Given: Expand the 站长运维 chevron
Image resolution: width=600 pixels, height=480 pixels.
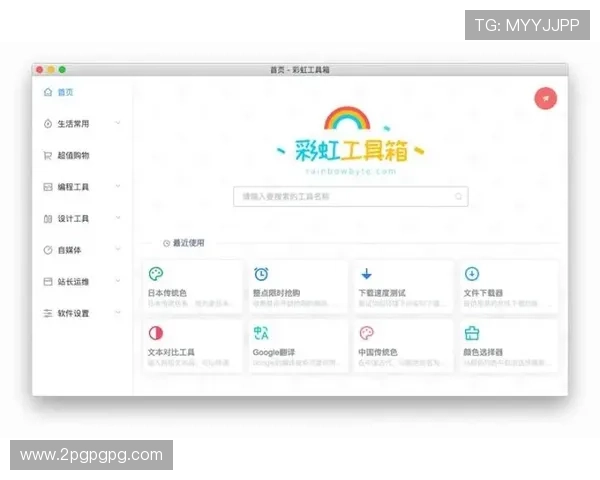Looking at the screenshot, I should coord(118,281).
